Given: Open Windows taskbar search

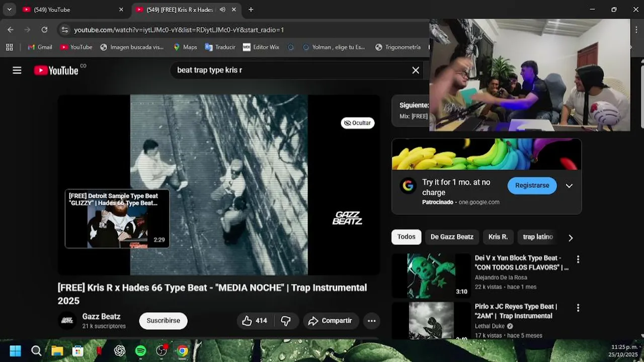Looking at the screenshot, I should coord(36,351).
